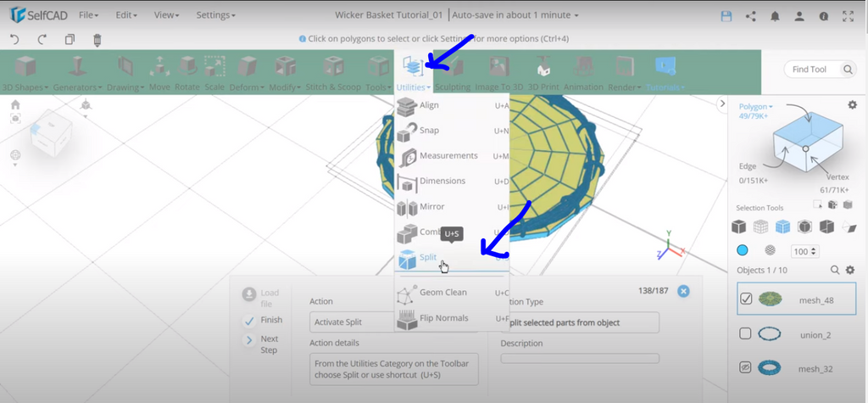Select the Rotate tool in the toolbar
Image resolution: width=868 pixels, height=403 pixels.
(x=187, y=73)
